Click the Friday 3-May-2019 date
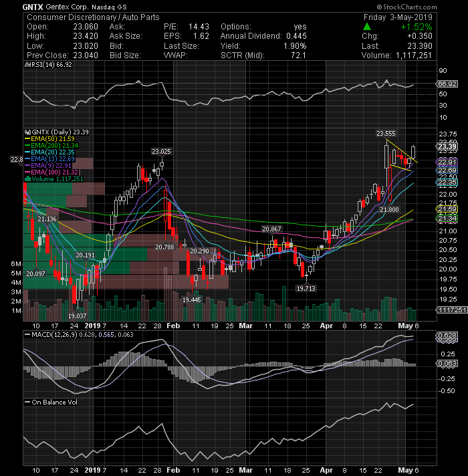Screen dimensions: 468x476 (x=398, y=17)
